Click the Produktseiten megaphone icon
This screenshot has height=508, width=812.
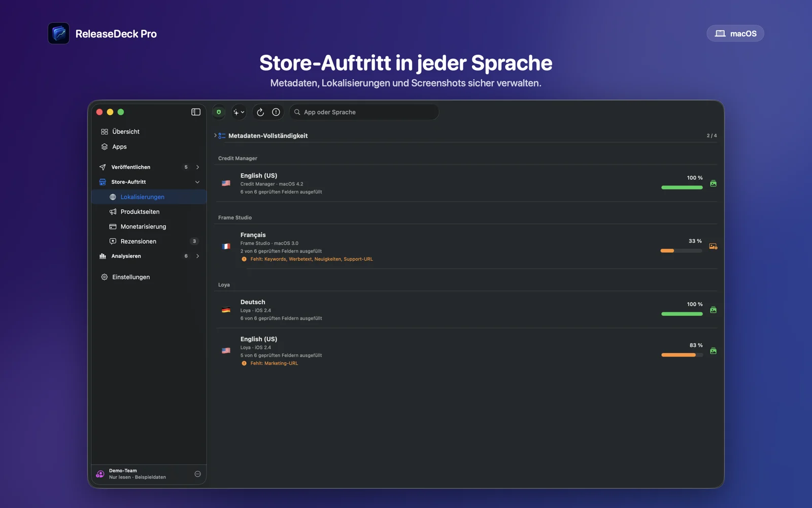click(x=113, y=212)
